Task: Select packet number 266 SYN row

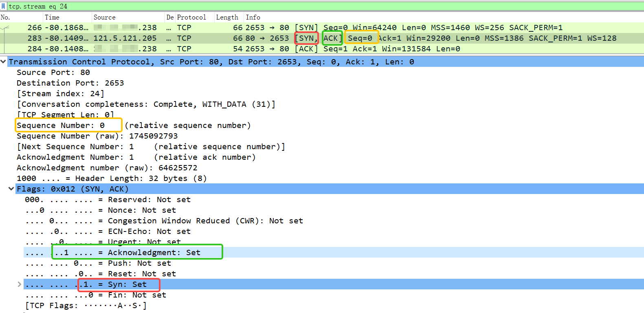Action: (322, 27)
